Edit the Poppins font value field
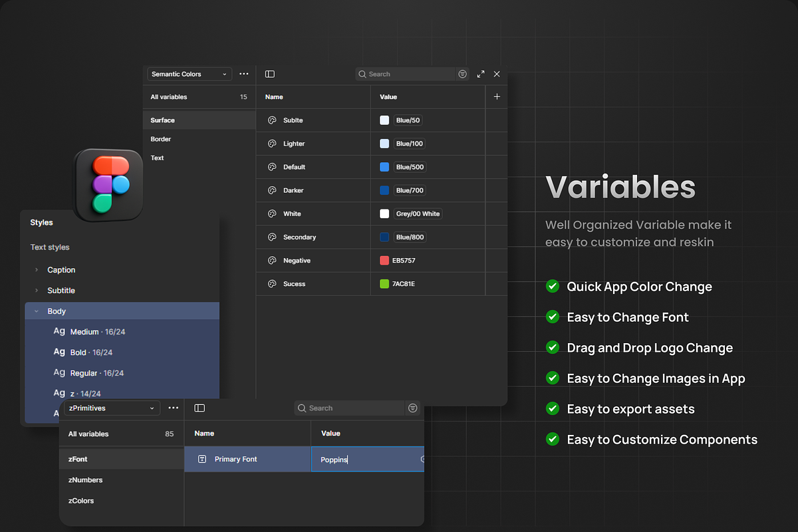798x532 pixels. [368, 459]
